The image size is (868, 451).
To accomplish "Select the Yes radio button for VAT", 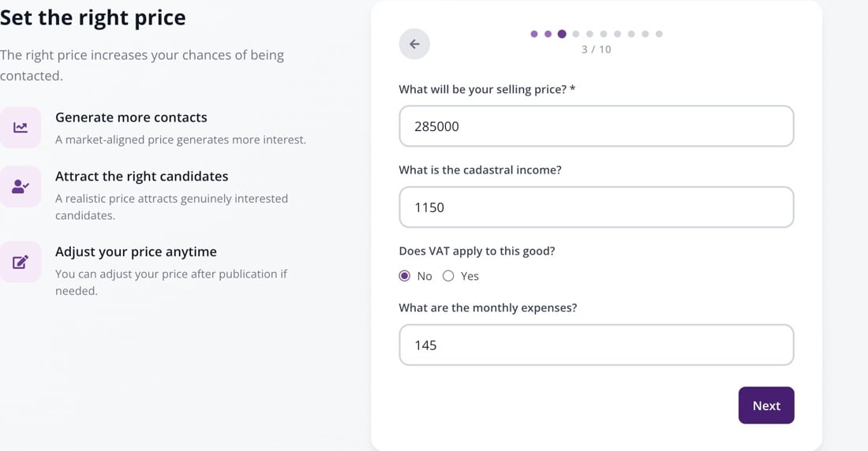I will [x=448, y=276].
